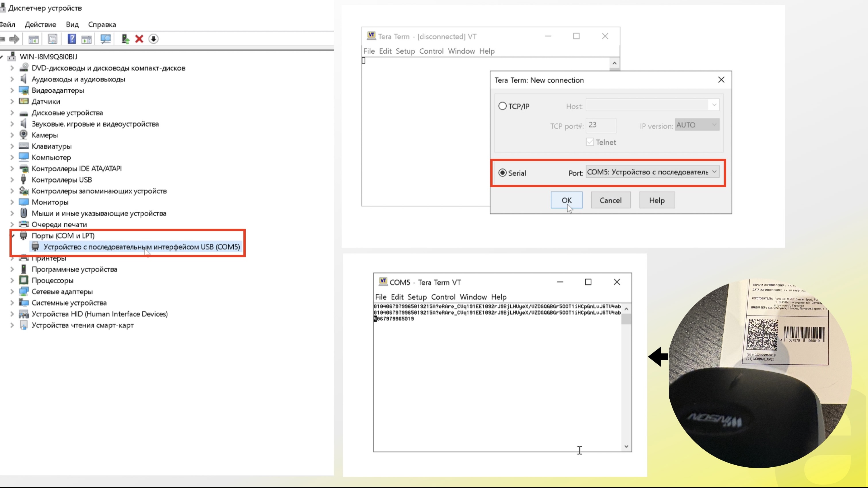Click the black down-arrow disable device icon
Viewport: 868px width, 488px height.
pyautogui.click(x=153, y=39)
